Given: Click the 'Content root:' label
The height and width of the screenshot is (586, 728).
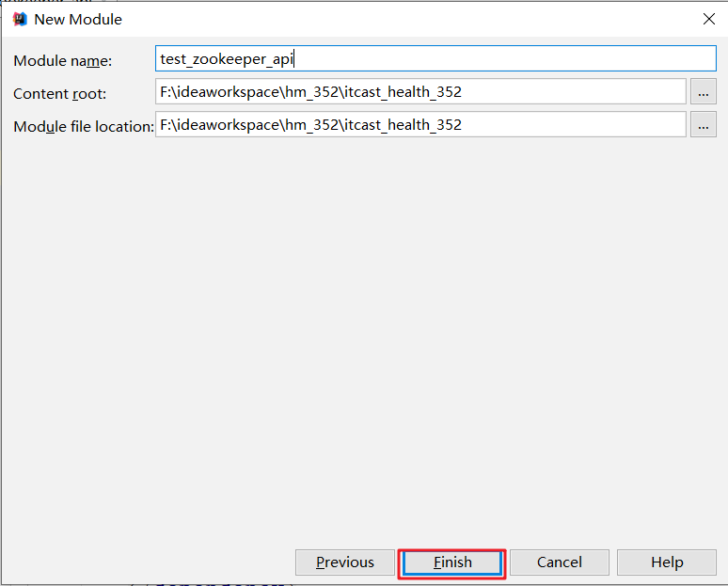Looking at the screenshot, I should click(59, 93).
